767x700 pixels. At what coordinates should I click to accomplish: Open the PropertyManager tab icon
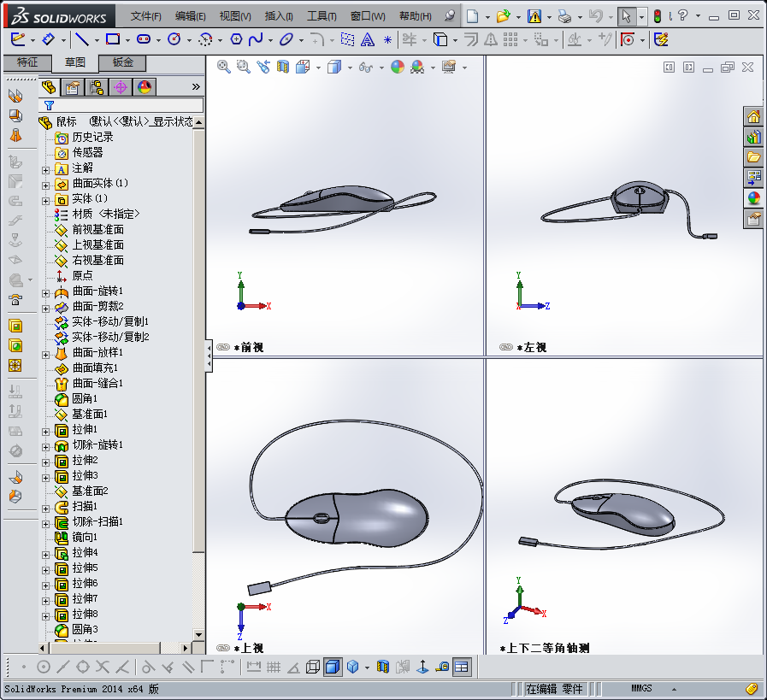click(73, 87)
